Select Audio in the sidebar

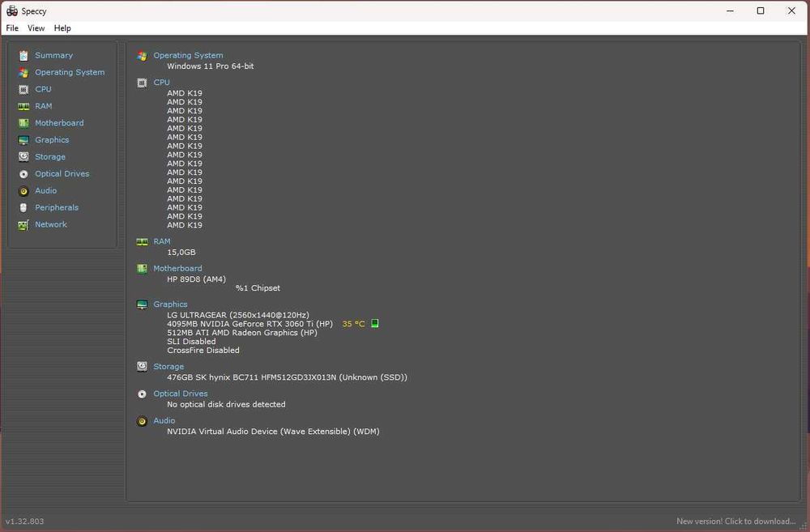(x=46, y=190)
